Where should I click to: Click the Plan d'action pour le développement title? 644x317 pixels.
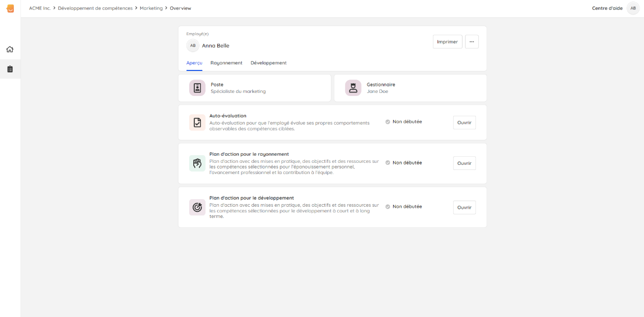click(x=252, y=198)
